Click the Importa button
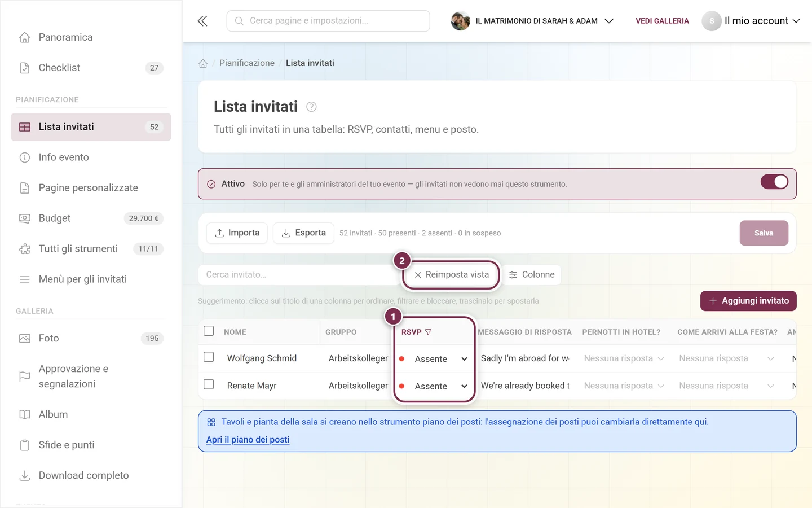Viewport: 812px width, 508px height. [x=237, y=233]
